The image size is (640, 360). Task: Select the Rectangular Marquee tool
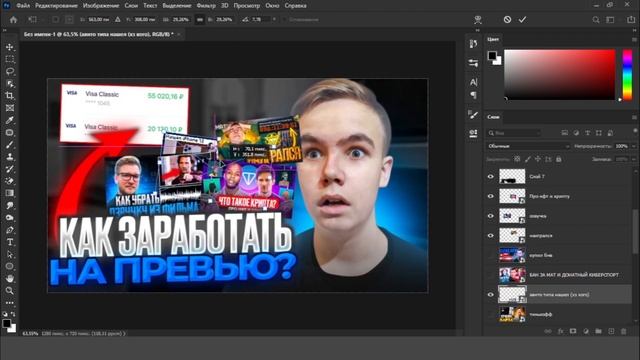point(10,60)
